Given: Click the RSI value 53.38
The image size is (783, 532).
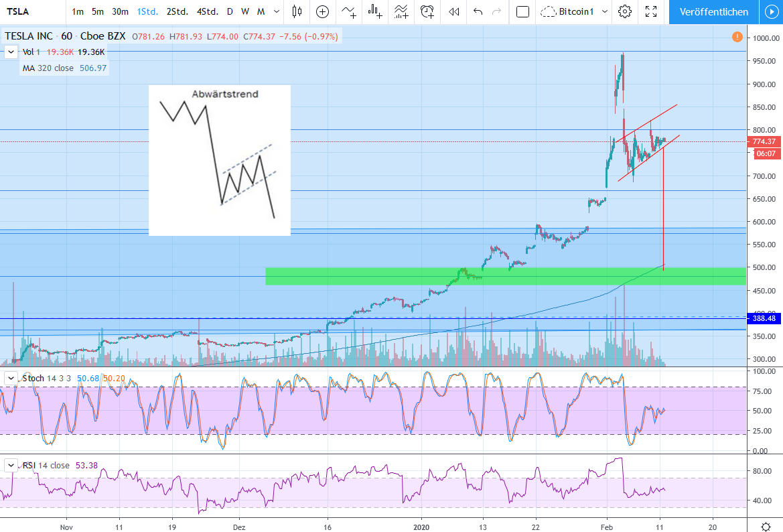Looking at the screenshot, I should (x=86, y=465).
